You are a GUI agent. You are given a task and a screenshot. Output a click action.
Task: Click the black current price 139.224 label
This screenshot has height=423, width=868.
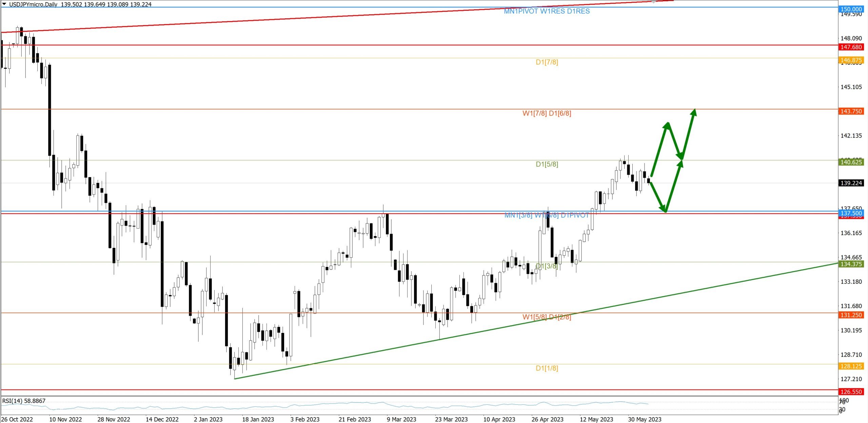[851, 183]
